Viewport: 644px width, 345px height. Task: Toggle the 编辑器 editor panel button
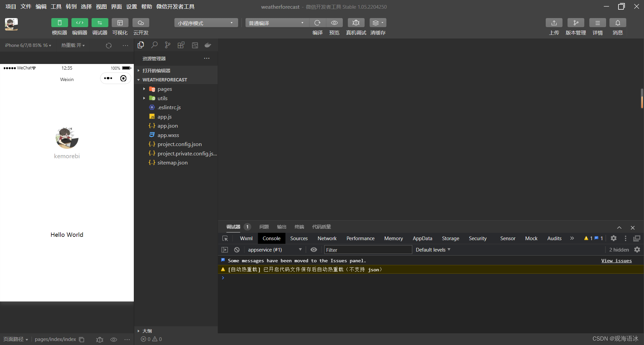[x=80, y=23]
